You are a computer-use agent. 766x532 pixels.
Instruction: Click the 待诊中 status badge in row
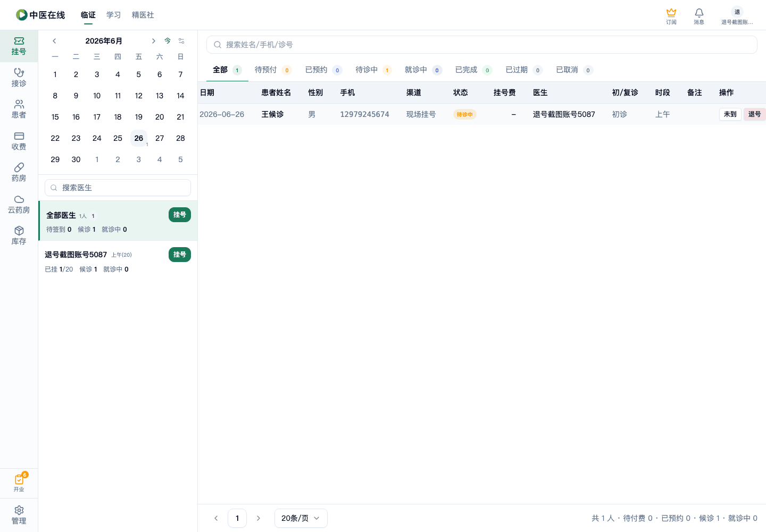pos(465,114)
